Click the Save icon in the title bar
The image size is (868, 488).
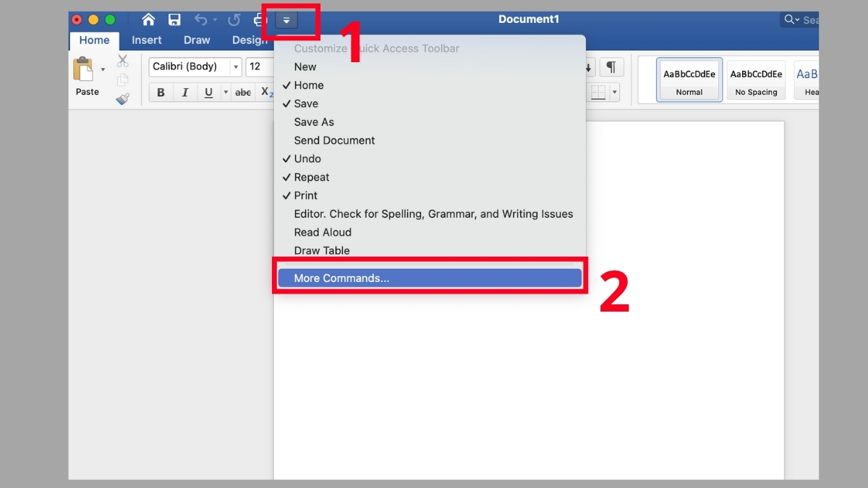[174, 20]
